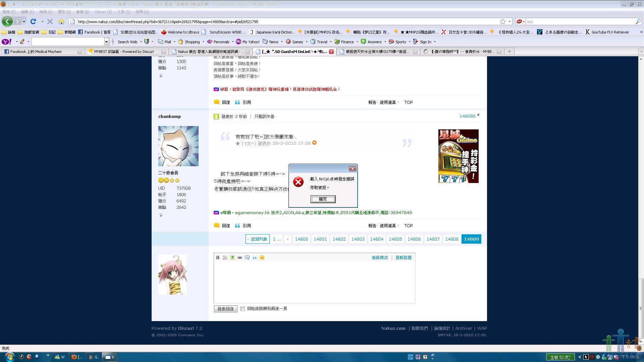
Task: Open the smiley picker in reply editor
Action: 262,257
